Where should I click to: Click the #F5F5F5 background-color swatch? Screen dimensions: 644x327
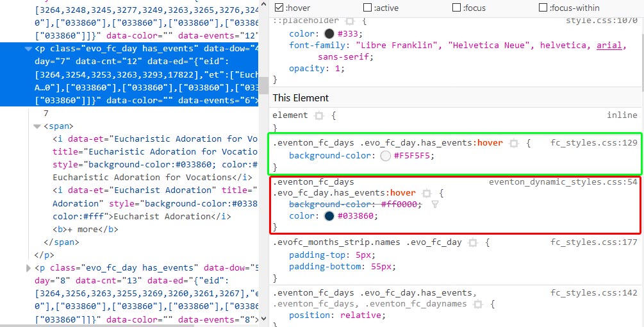coord(385,156)
